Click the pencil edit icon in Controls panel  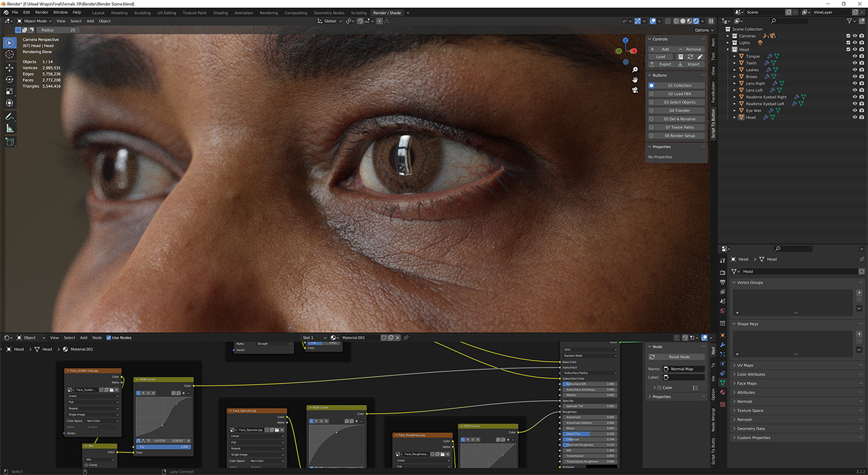point(700,57)
